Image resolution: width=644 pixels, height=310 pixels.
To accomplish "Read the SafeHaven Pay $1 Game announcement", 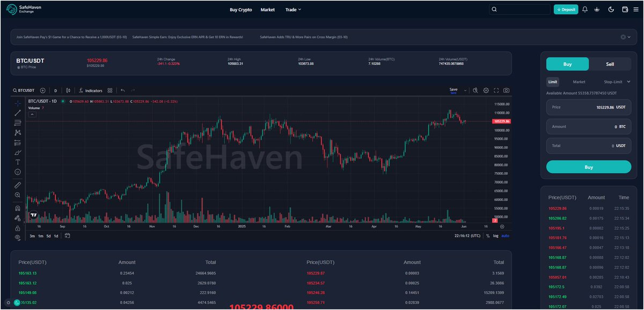I will tap(71, 37).
